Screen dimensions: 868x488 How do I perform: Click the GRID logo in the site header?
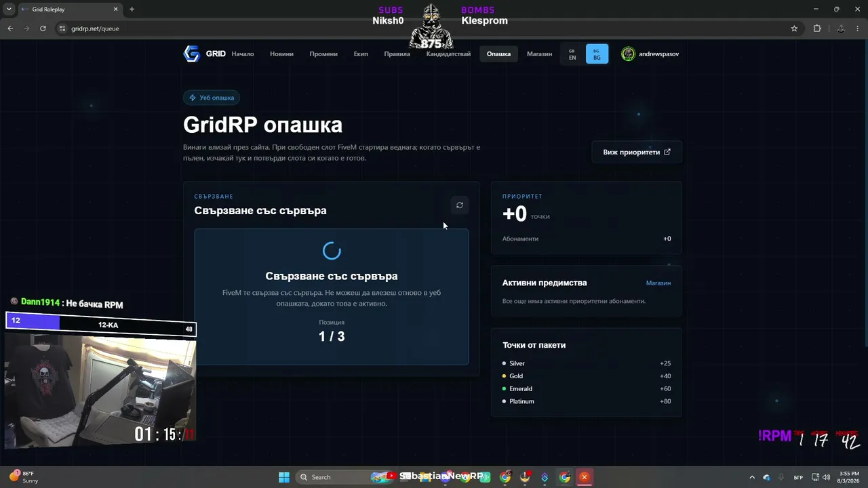click(x=204, y=54)
